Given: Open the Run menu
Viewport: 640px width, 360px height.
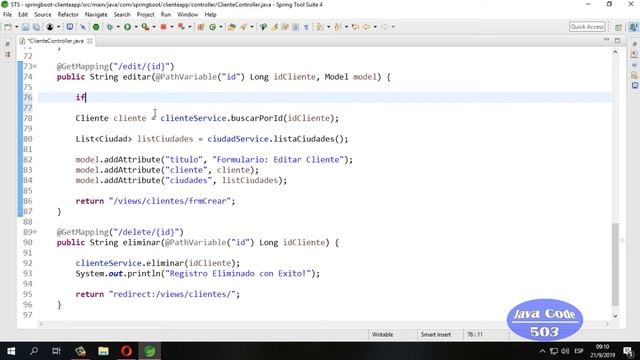Looking at the screenshot, I should point(166,15).
